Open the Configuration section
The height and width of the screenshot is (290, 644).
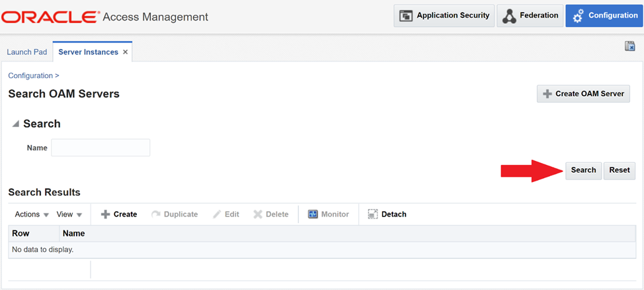(604, 16)
